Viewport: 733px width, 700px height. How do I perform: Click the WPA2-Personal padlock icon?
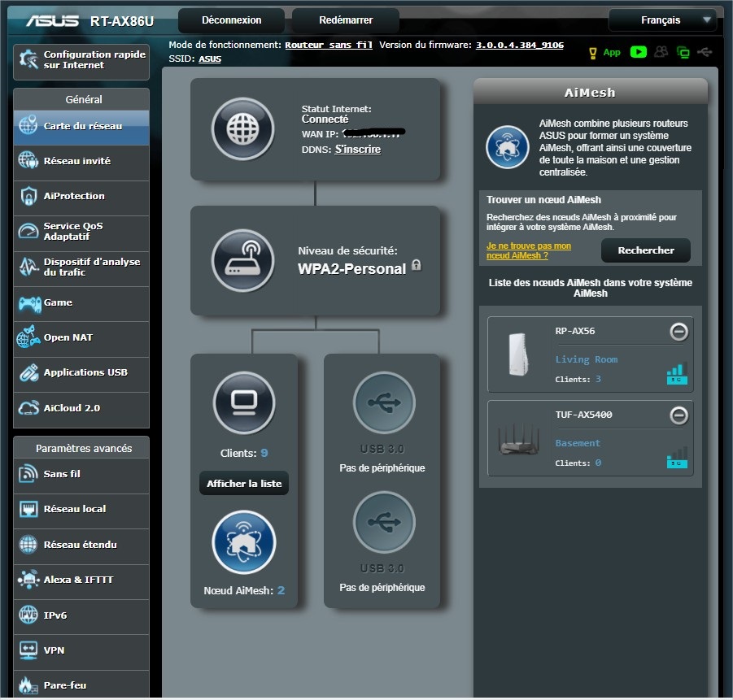(x=416, y=265)
